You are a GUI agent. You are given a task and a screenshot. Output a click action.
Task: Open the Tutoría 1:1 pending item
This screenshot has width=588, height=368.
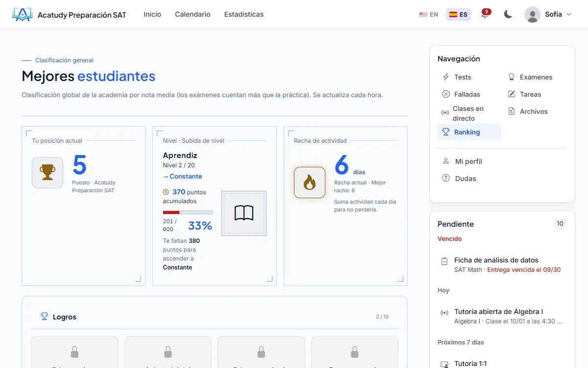click(502, 364)
